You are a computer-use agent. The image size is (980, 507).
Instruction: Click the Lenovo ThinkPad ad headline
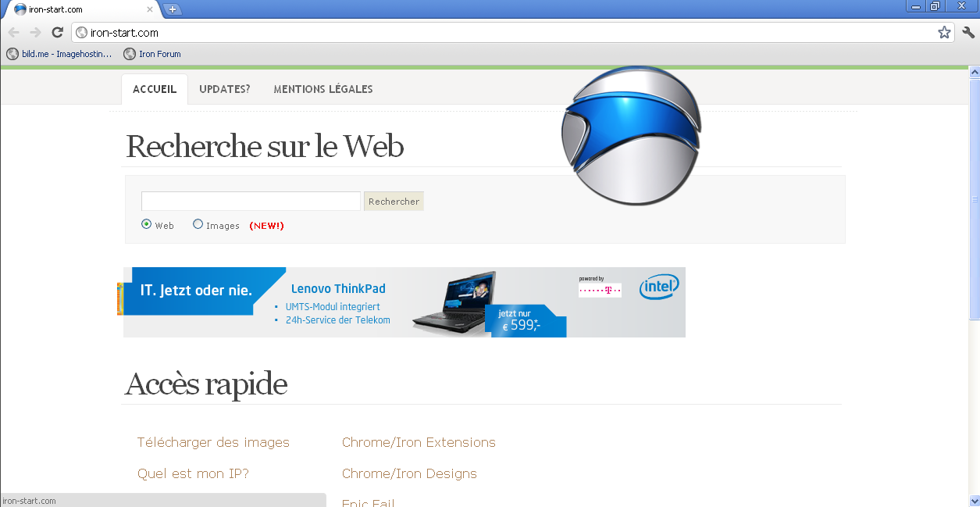coord(338,288)
